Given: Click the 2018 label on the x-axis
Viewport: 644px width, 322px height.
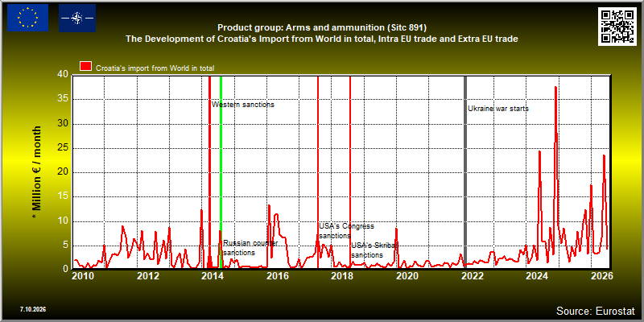Looking at the screenshot, I should (x=342, y=275).
